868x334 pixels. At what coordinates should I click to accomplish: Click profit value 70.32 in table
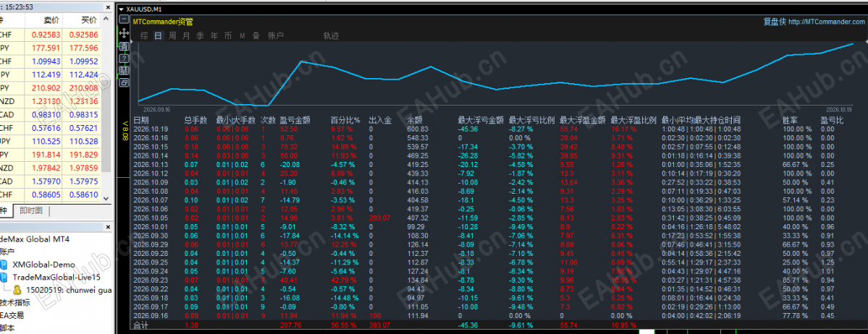(289, 147)
